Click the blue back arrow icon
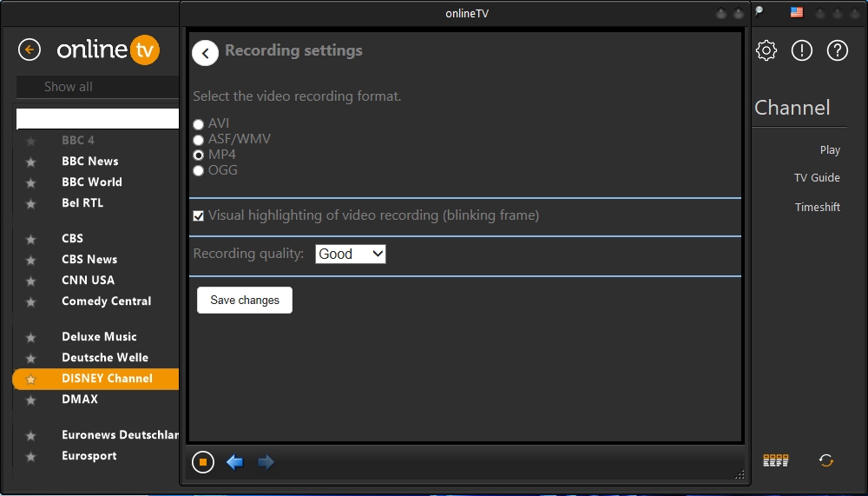The width and height of the screenshot is (868, 496). click(234, 462)
